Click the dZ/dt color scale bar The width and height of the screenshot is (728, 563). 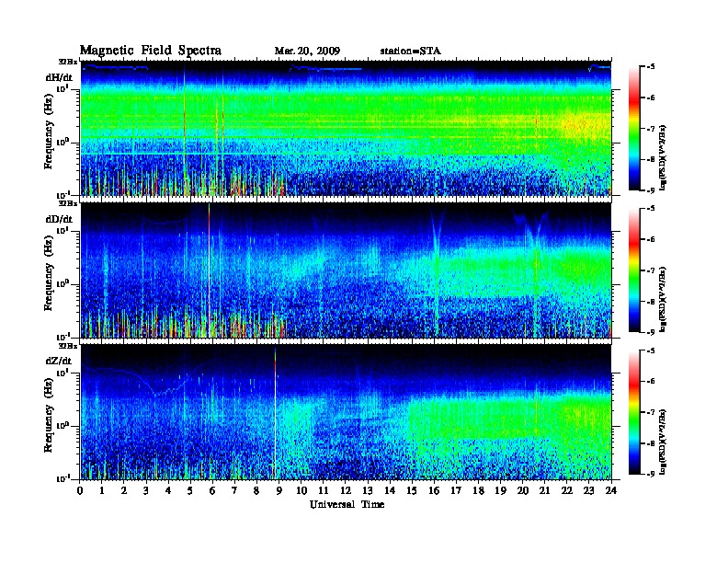coord(634,412)
